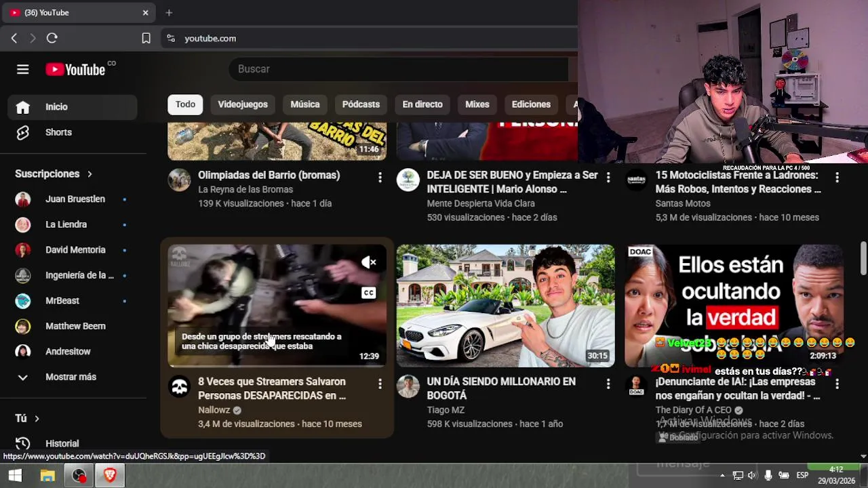Go to Inicio in the sidebar
Screen dimensions: 868x488
pyautogui.click(x=73, y=106)
